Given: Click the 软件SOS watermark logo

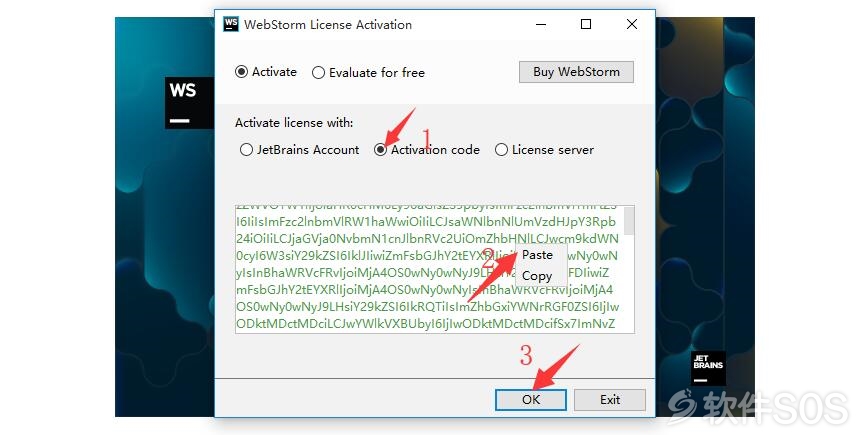Looking at the screenshot, I should tap(758, 408).
